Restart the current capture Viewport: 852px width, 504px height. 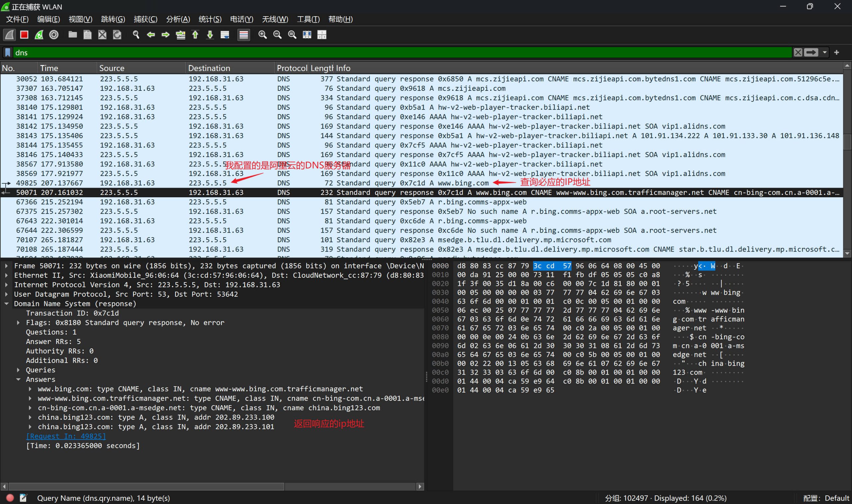click(x=39, y=35)
